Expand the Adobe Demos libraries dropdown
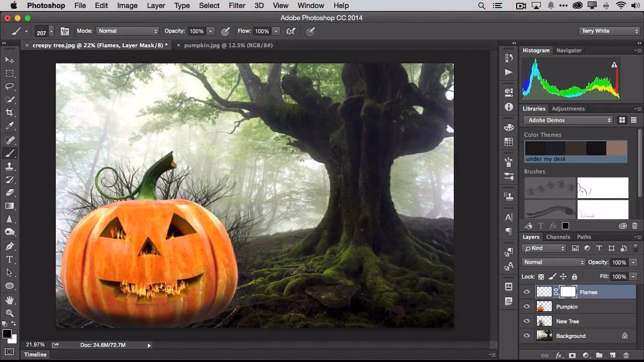Viewport: 644px width, 362px height. [568, 120]
